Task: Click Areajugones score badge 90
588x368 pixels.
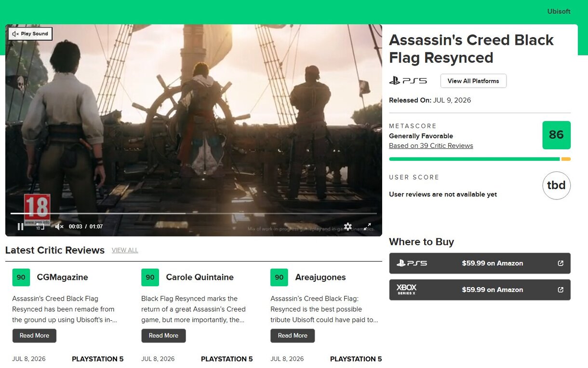Action: pyautogui.click(x=279, y=277)
